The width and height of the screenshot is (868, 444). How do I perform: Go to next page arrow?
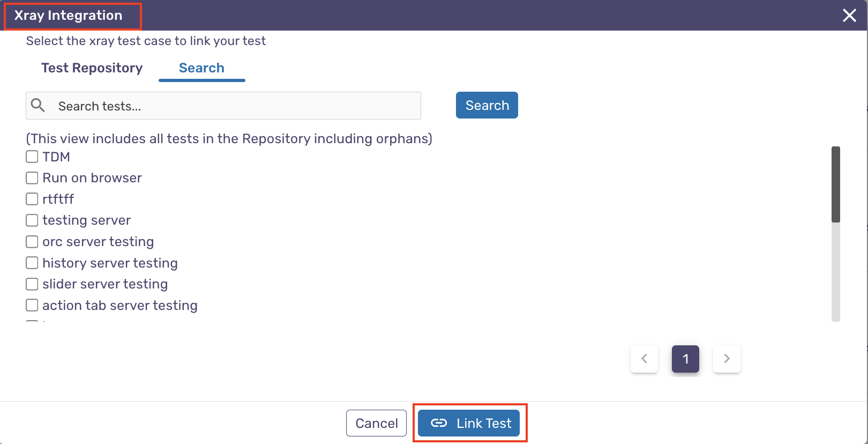click(727, 359)
